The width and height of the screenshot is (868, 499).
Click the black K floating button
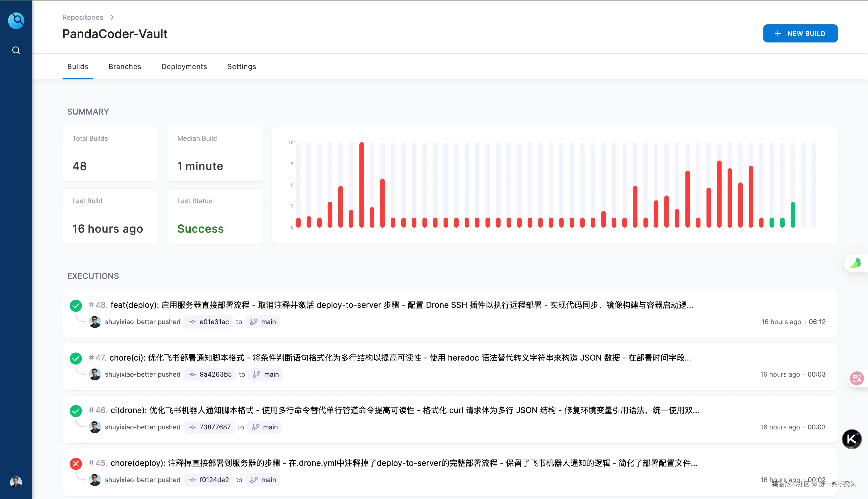[x=852, y=439]
